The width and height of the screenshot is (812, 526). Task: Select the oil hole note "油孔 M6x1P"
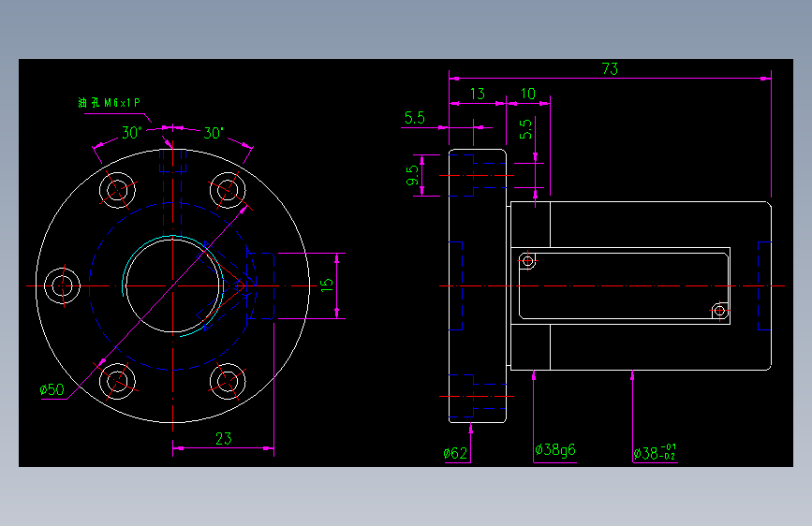(x=110, y=103)
